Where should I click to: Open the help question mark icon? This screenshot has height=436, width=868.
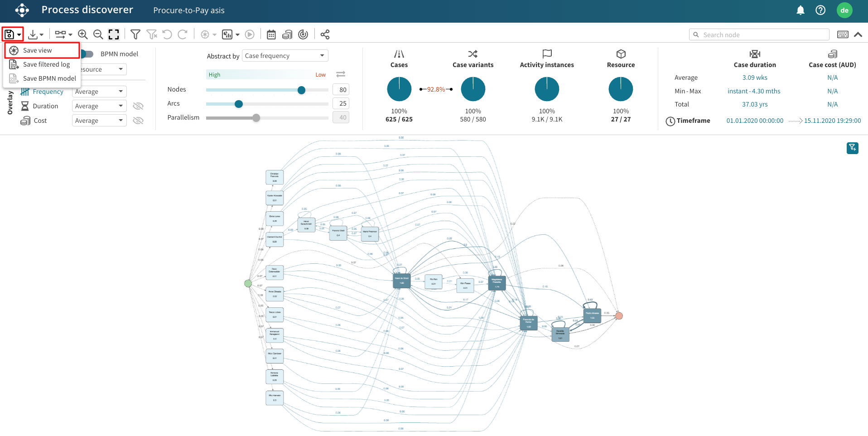pyautogui.click(x=820, y=10)
